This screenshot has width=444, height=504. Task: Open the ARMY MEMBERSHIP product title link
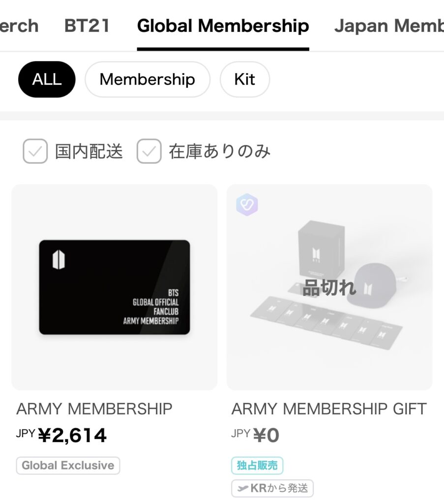94,409
